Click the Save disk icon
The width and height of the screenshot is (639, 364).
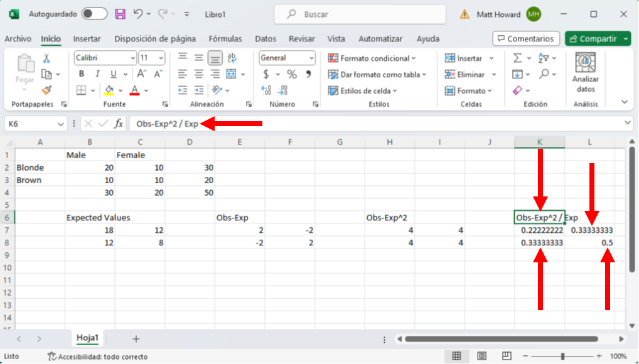[x=121, y=14]
